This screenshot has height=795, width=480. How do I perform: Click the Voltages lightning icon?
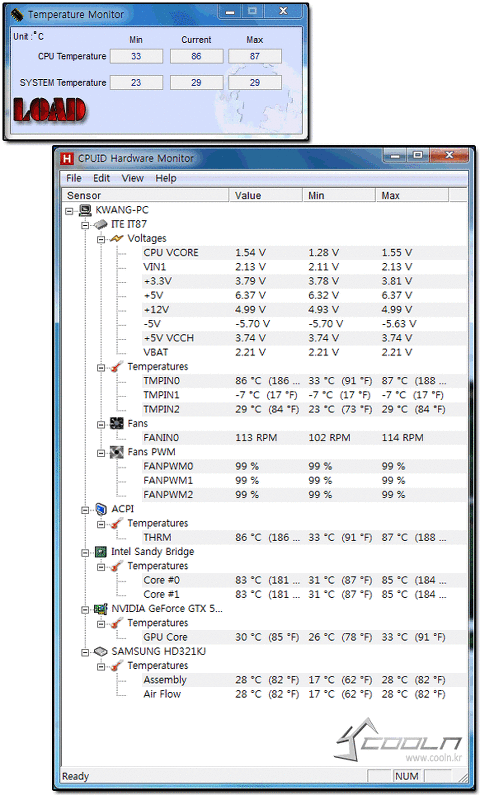coord(117,238)
